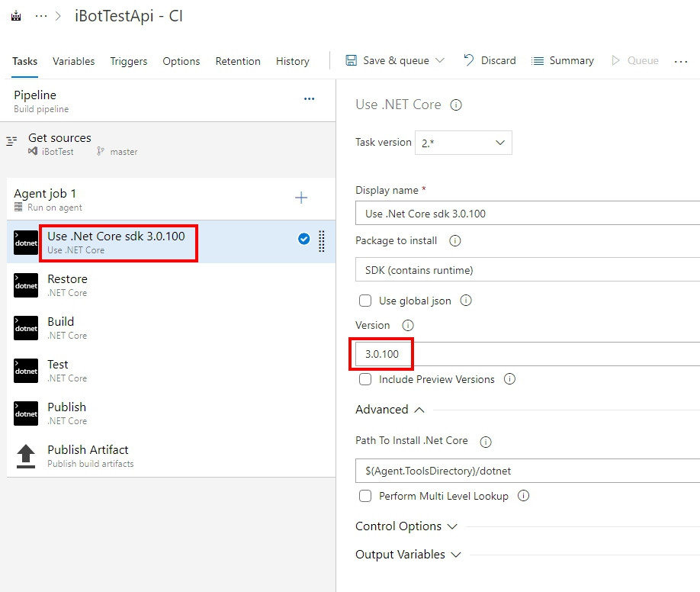Viewport: 700px width, 592px height.
Task: Click the Discard button
Action: 490,60
